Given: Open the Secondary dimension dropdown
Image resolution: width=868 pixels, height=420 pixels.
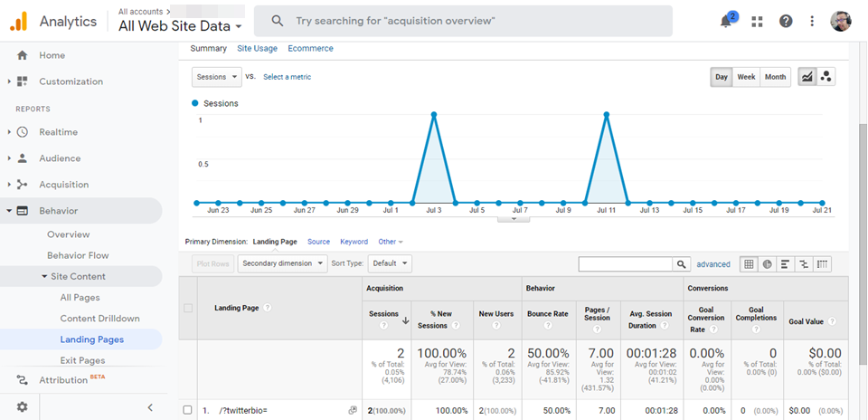Looking at the screenshot, I should (x=282, y=263).
